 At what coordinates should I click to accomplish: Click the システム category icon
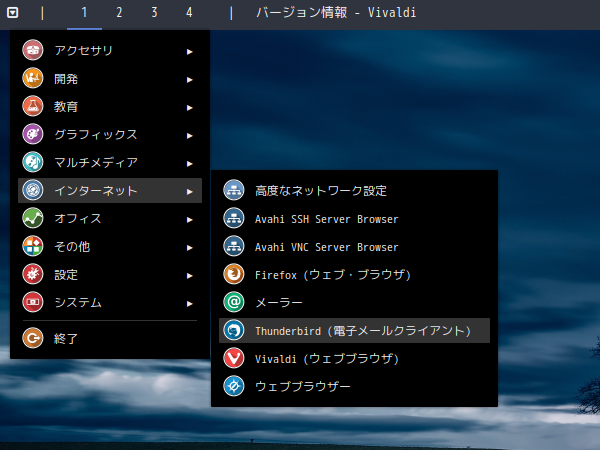tap(33, 302)
